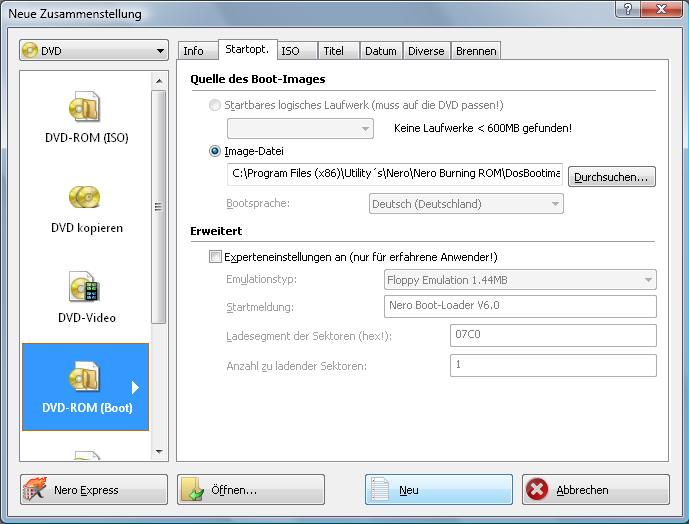Click the compilation list scroll down arrow
Image resolution: width=689 pixels, height=524 pixels.
pos(159,451)
